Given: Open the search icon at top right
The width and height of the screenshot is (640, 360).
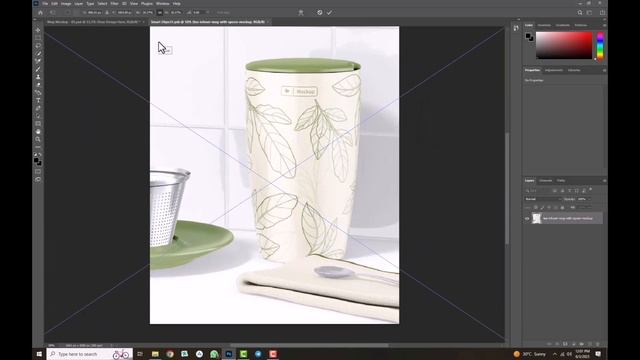Looking at the screenshot, I should (580, 13).
